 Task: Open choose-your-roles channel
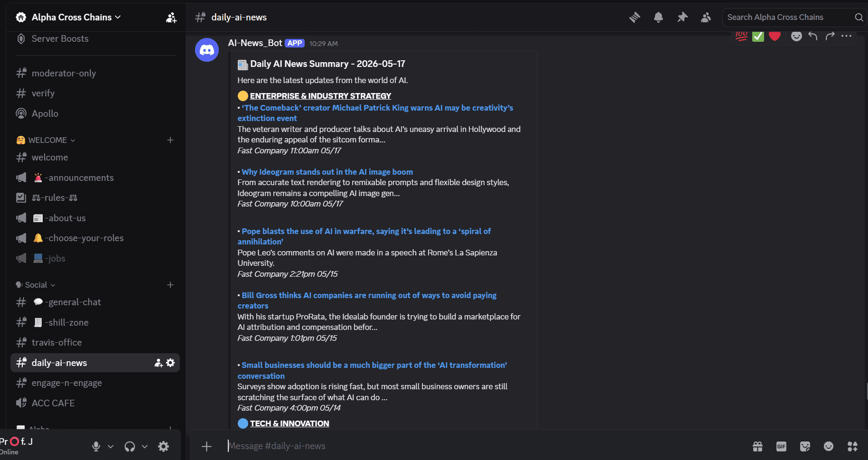pos(95,238)
